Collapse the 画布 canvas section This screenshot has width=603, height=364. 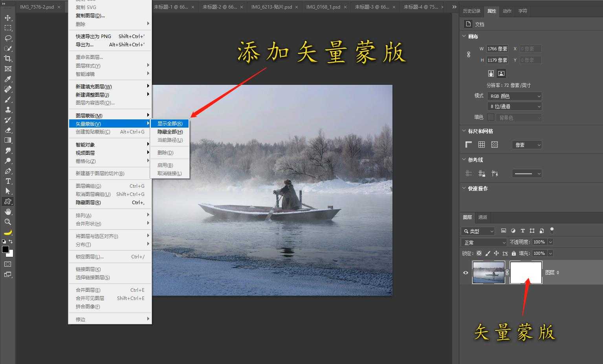[x=464, y=36]
